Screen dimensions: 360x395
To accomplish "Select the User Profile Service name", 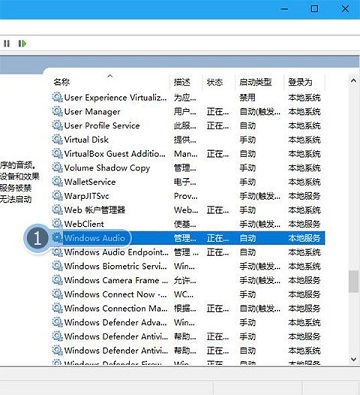I will tap(102, 125).
